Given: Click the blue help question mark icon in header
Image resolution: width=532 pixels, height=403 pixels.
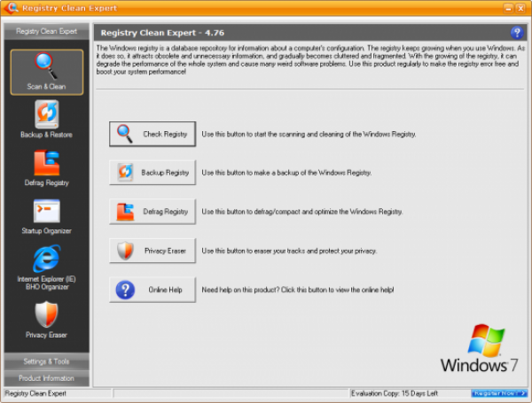Looking at the screenshot, I should [517, 33].
